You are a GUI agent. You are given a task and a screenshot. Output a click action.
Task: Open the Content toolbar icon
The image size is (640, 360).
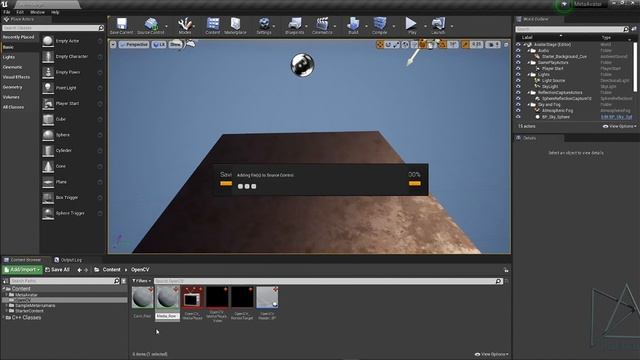(x=213, y=26)
